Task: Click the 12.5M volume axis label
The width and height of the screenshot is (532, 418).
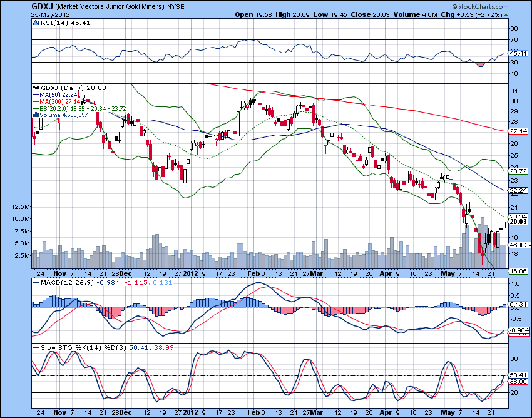Action: point(21,206)
